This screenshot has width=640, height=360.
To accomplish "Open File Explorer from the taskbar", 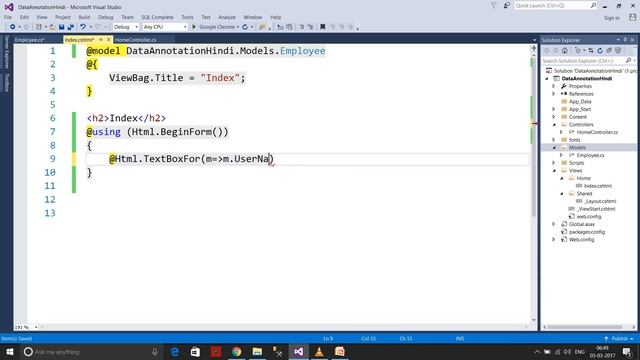I will click(257, 351).
